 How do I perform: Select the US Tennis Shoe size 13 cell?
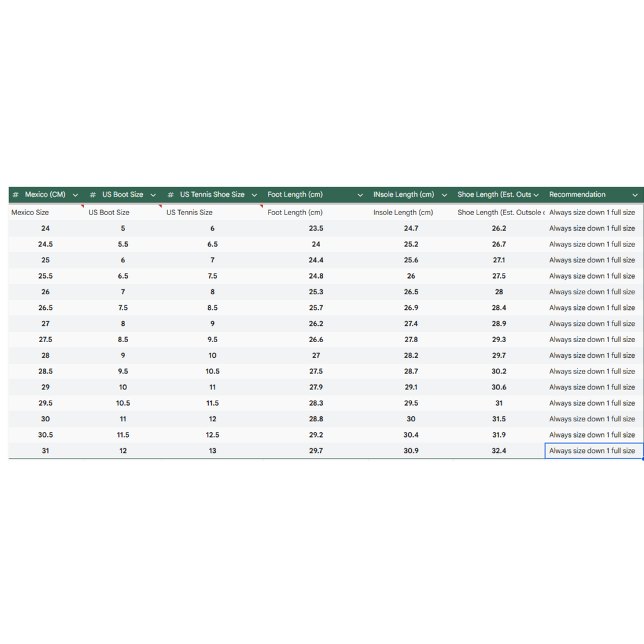click(213, 451)
